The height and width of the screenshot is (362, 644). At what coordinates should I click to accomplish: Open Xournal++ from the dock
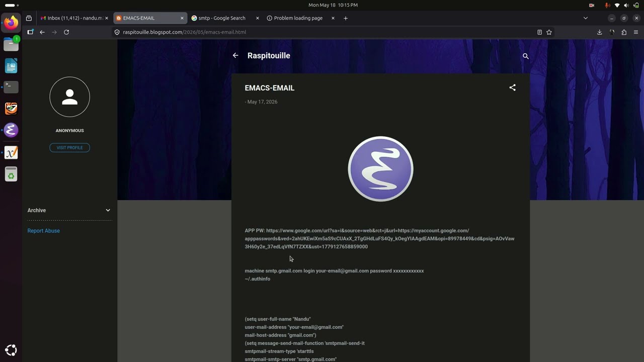point(11,152)
